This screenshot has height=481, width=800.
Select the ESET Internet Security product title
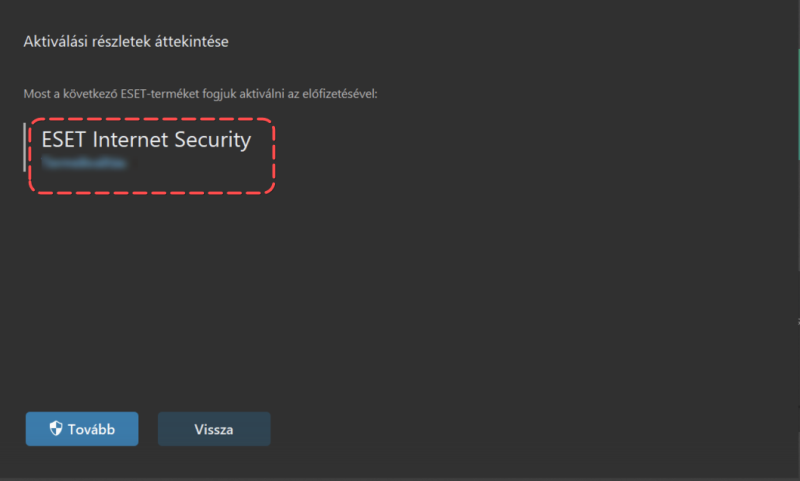click(x=146, y=140)
